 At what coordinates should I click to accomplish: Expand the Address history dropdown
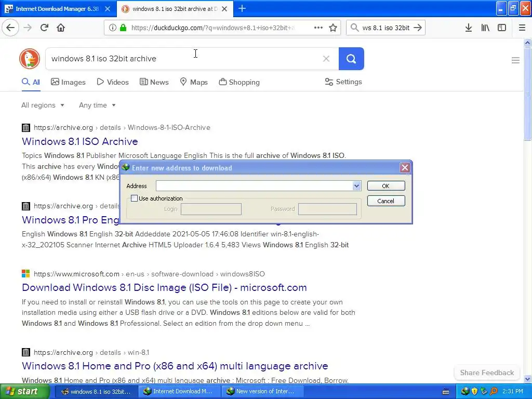pos(356,185)
